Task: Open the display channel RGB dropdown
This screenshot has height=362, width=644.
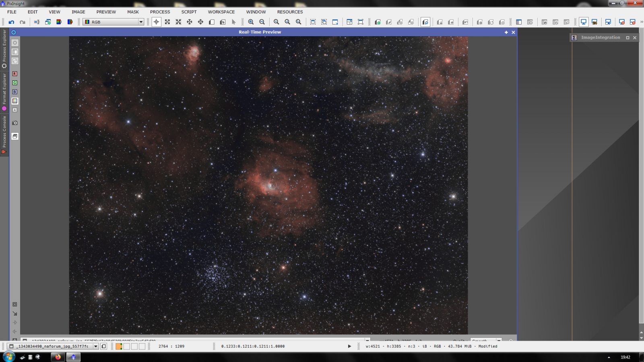Action: click(114, 22)
